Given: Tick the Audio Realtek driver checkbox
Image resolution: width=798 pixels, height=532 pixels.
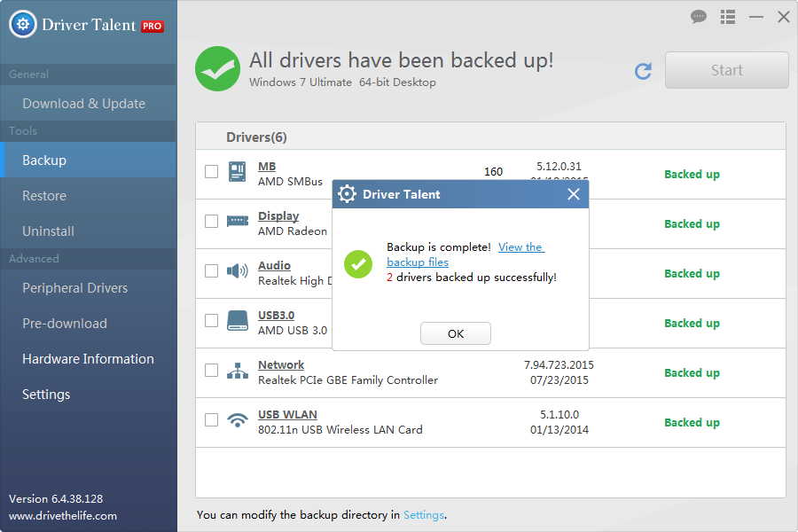Looking at the screenshot, I should click(x=211, y=270).
